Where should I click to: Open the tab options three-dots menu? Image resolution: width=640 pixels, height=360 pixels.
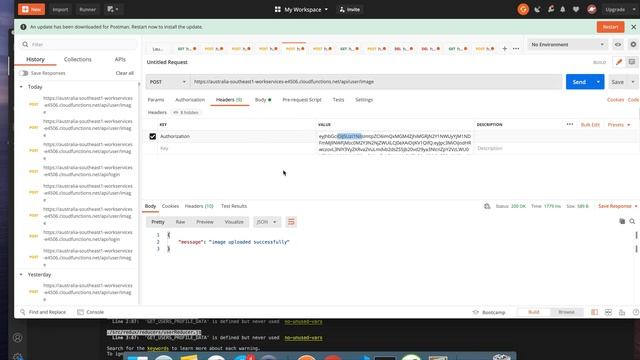pyautogui.click(x=516, y=49)
